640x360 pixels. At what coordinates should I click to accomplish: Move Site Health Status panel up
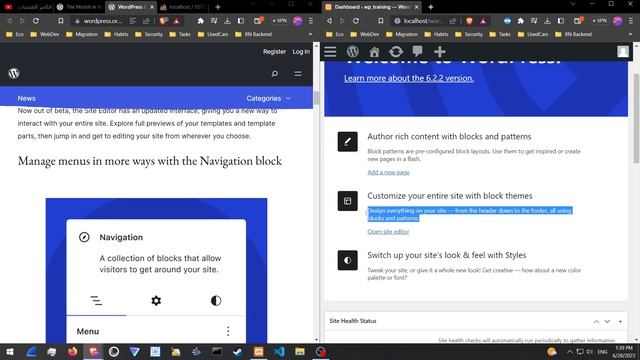596,322
